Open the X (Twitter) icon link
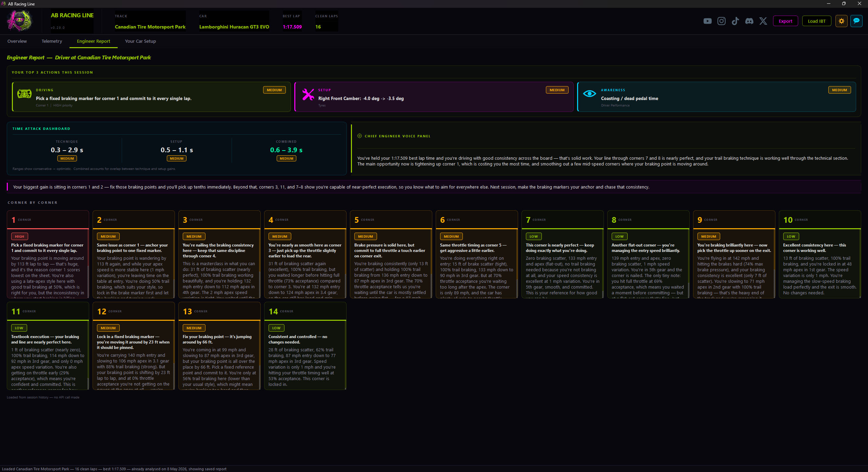Viewport: 868px width, 472px height. [x=763, y=21]
